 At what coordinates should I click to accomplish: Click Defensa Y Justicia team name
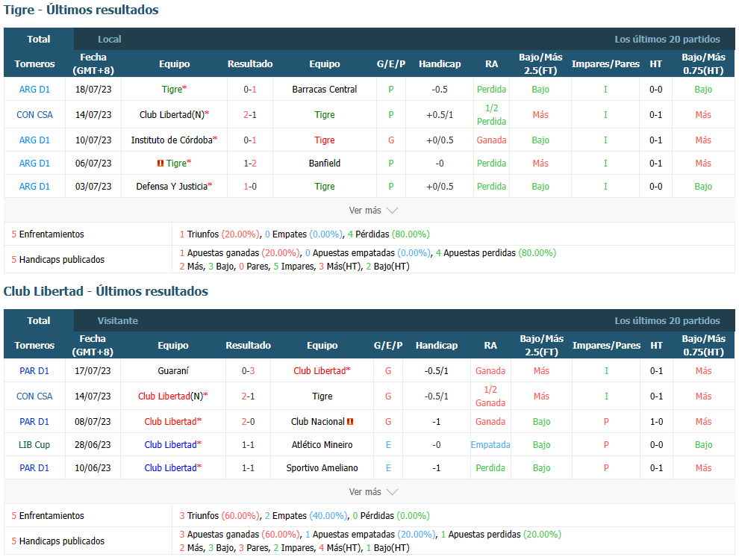(x=172, y=186)
